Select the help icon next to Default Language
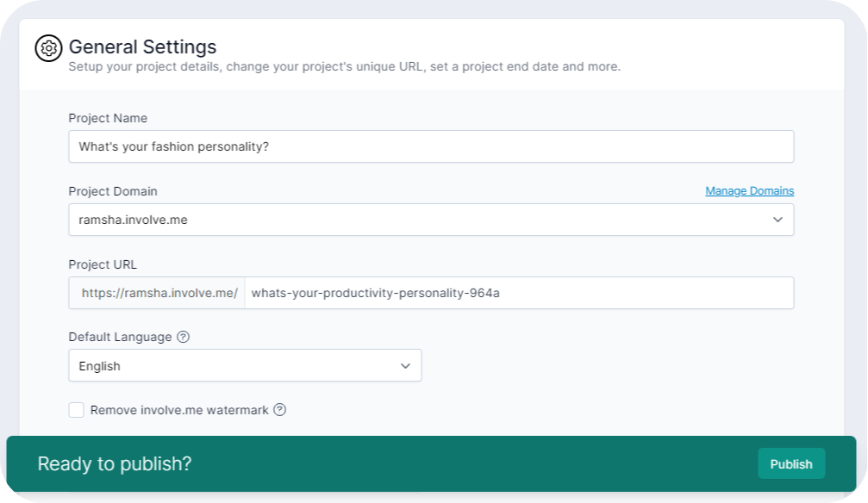 click(182, 337)
